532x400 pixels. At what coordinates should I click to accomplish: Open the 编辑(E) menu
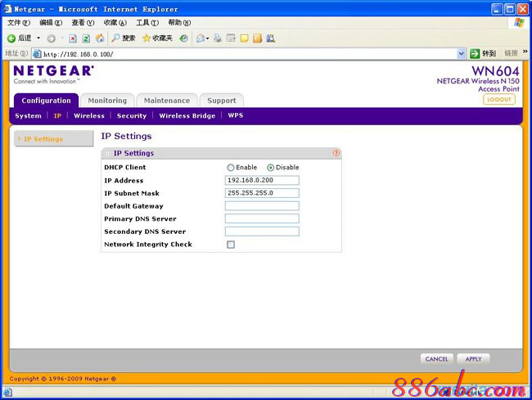click(51, 23)
